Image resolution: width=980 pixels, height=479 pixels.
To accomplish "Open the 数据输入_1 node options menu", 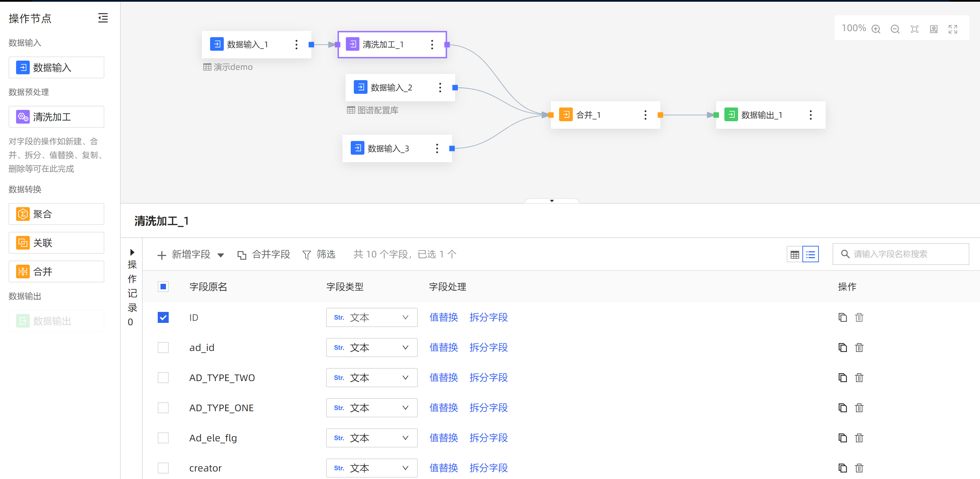I will coord(296,45).
